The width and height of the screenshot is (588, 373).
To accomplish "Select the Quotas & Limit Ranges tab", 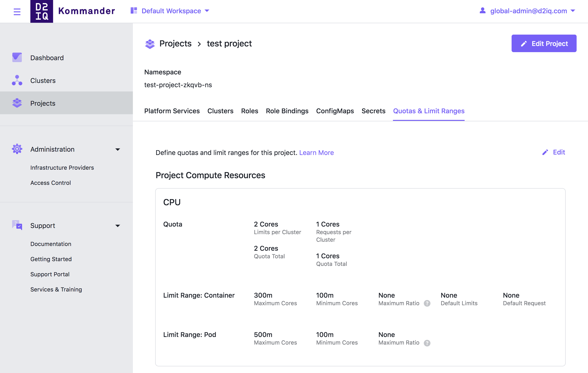I will click(429, 111).
